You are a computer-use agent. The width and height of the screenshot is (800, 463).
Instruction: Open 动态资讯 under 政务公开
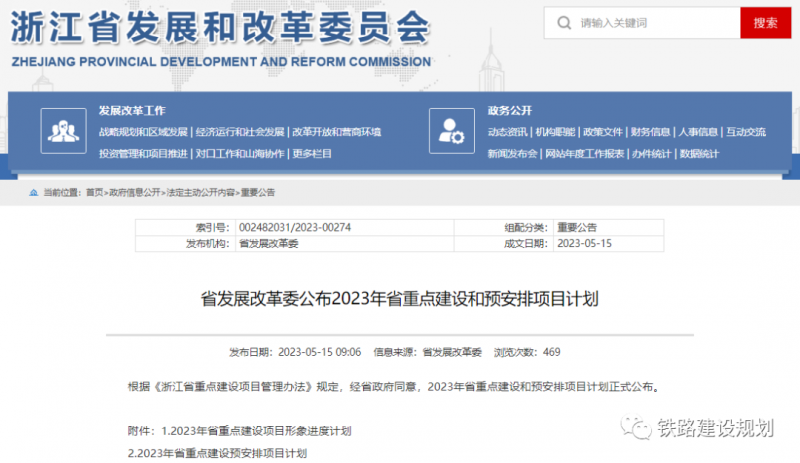tap(508, 132)
